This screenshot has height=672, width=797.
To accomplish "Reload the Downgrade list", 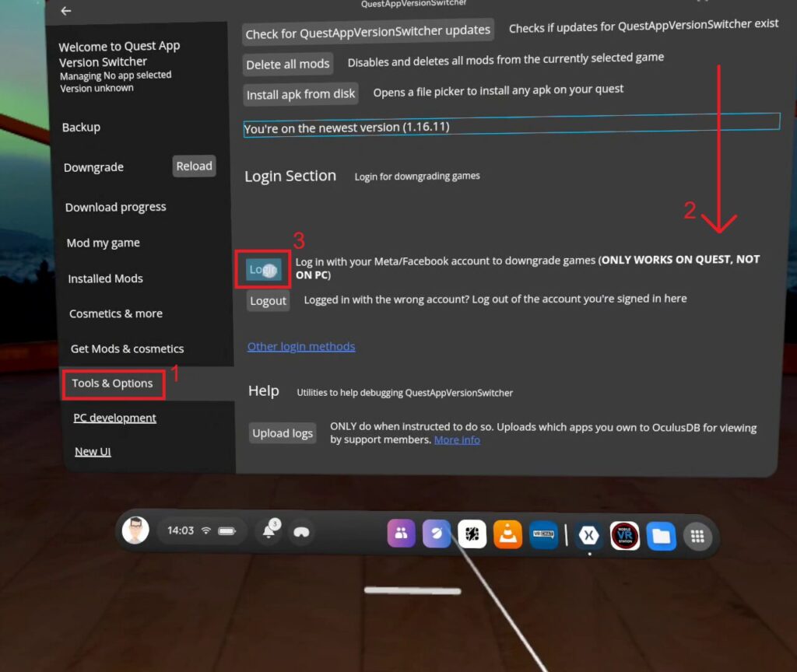I will point(194,166).
